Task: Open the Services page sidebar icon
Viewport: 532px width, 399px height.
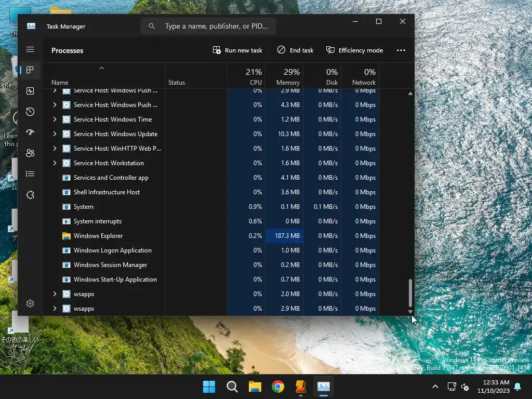Action: [30, 195]
